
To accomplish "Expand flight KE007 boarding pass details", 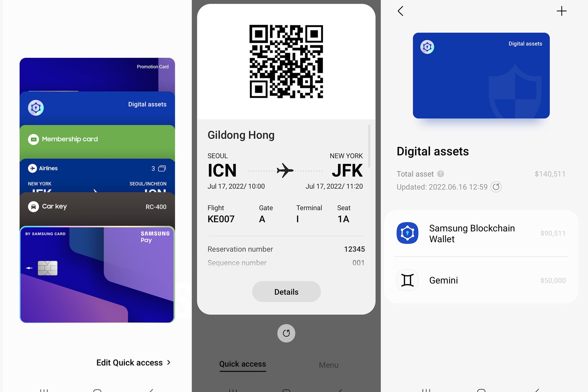I will pyautogui.click(x=286, y=291).
